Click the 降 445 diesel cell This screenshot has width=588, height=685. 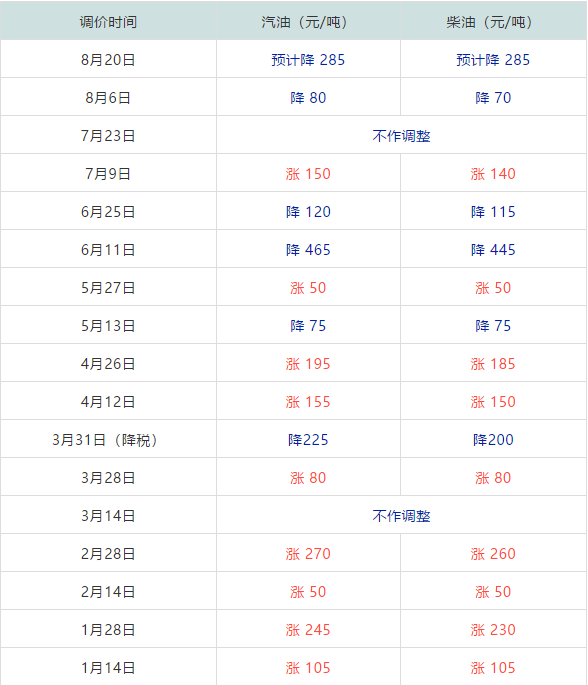pyautogui.click(x=493, y=250)
